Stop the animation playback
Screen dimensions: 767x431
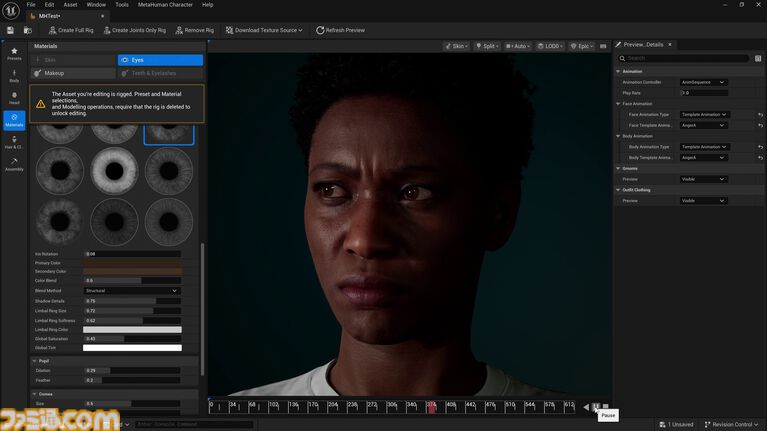pyautogui.click(x=606, y=407)
